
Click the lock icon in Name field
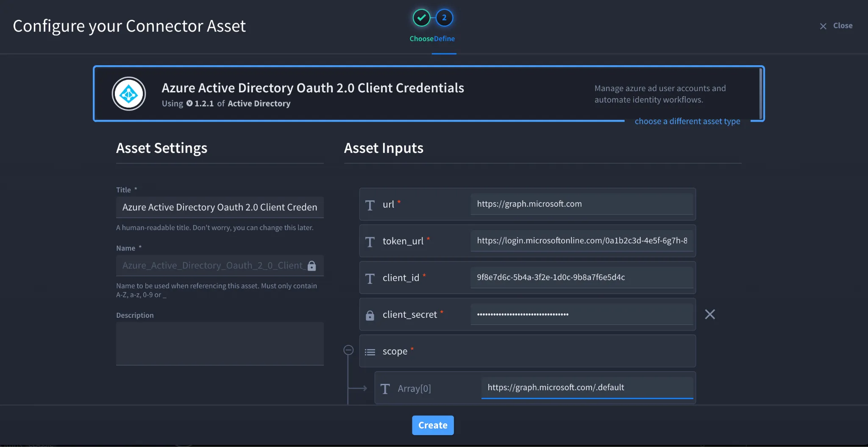point(312,266)
